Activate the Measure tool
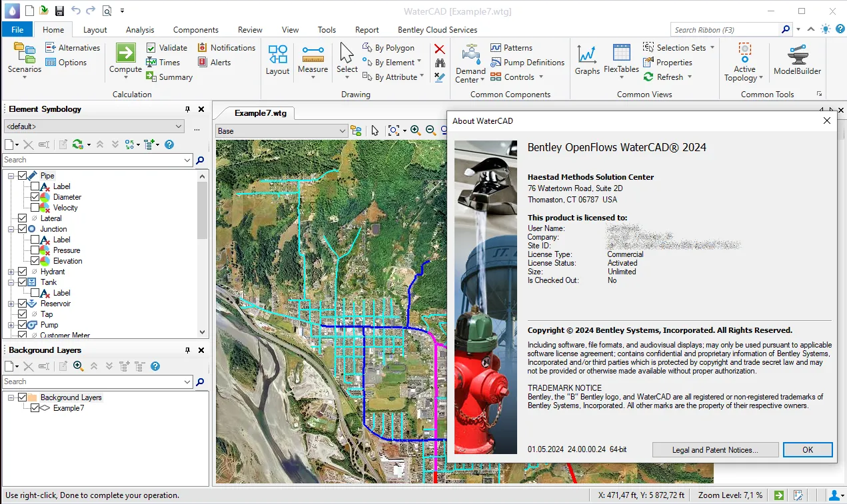The height and width of the screenshot is (504, 847). coord(313,60)
